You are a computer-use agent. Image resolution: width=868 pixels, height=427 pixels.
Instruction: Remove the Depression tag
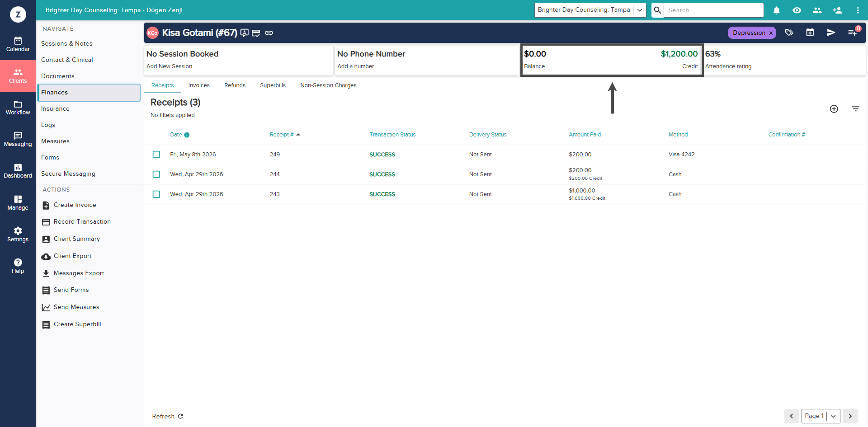tap(771, 33)
